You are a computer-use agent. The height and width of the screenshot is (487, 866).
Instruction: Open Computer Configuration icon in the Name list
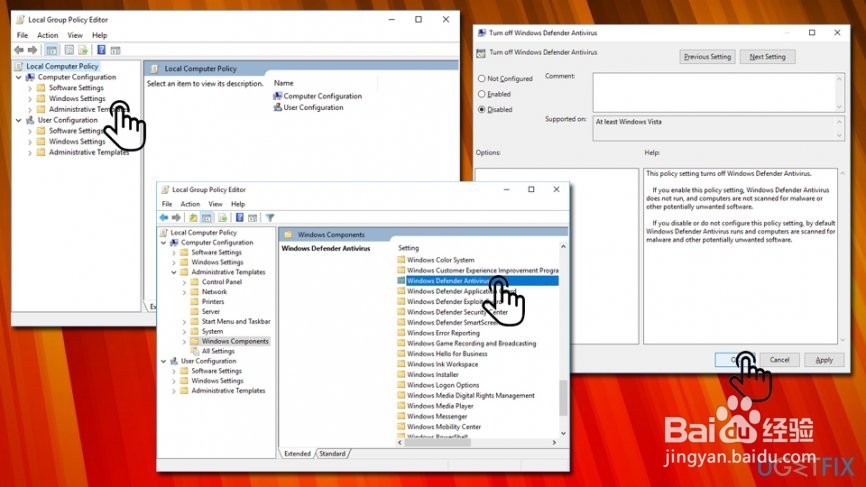tap(278, 96)
